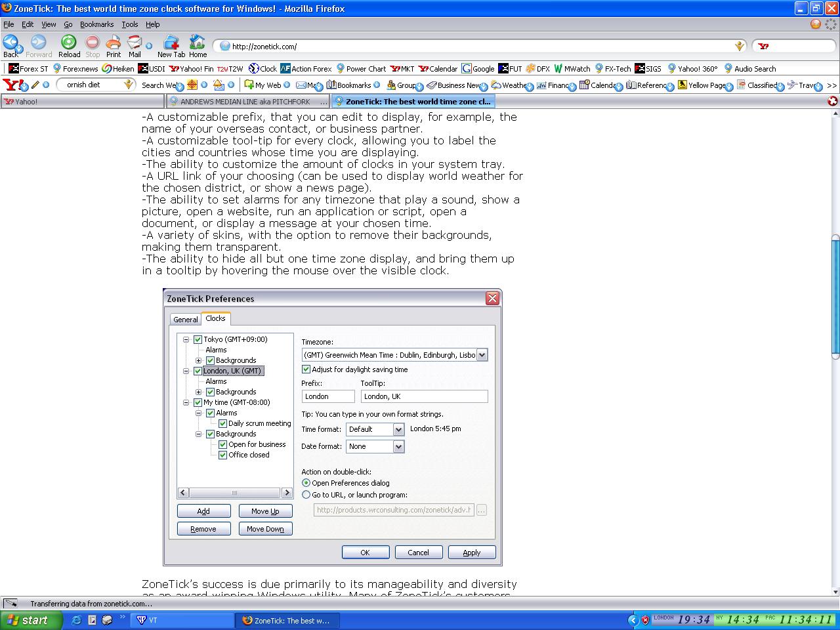
Task: Switch to the Yahoo! browser tab
Action: pos(82,102)
